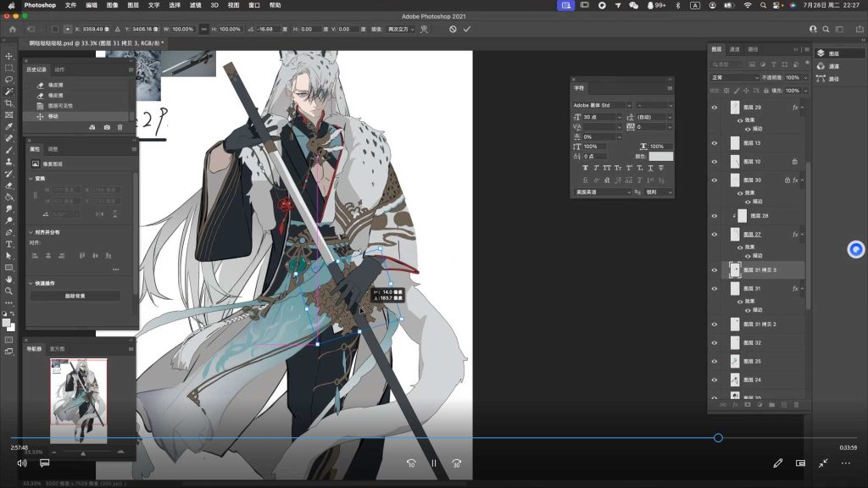This screenshot has height=488, width=868.
Task: Open the fill 100% dropdown arrow
Action: coord(805,91)
